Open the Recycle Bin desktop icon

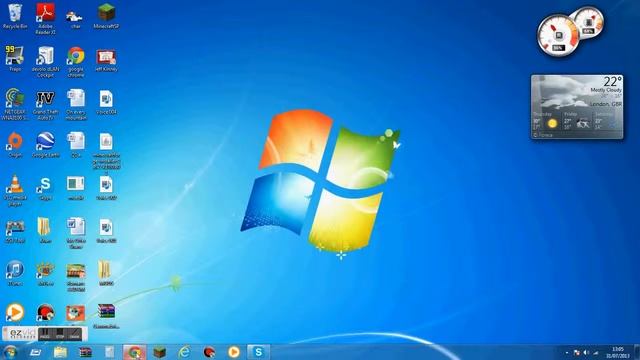click(x=15, y=16)
